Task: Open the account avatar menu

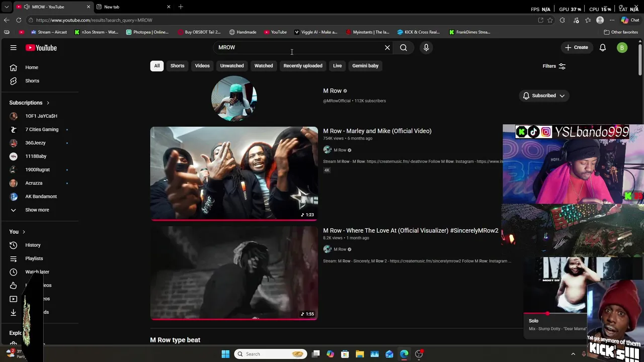Action: click(622, 48)
